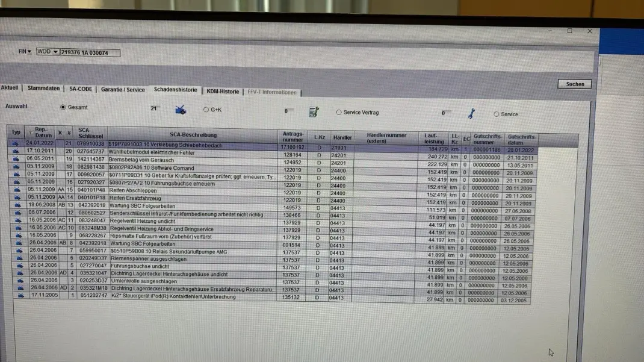Click the car type icon in the 17.10.2011 row
644x362 pixels.
pos(16,151)
